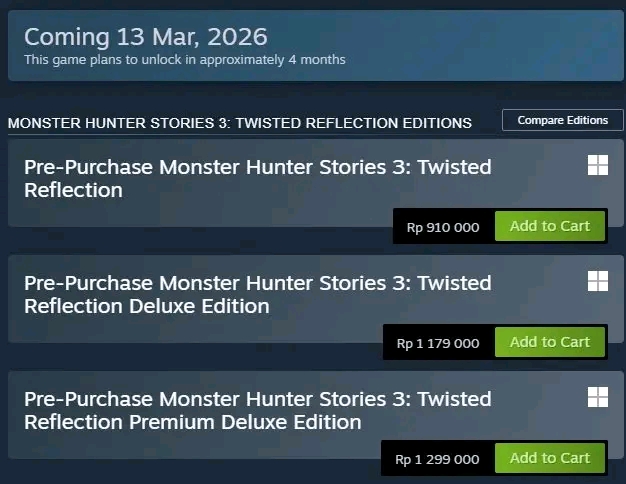
Task: Click Windows platform icon for standard edition
Action: pyautogui.click(x=598, y=166)
